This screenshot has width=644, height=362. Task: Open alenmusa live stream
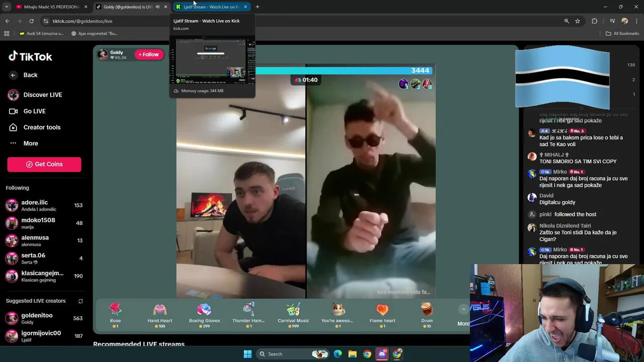[x=44, y=240]
